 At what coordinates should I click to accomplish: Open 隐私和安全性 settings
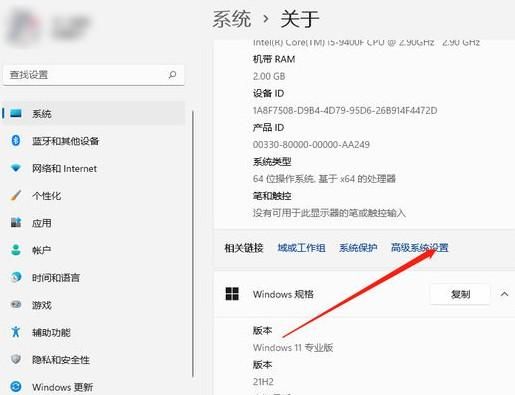tap(93, 359)
